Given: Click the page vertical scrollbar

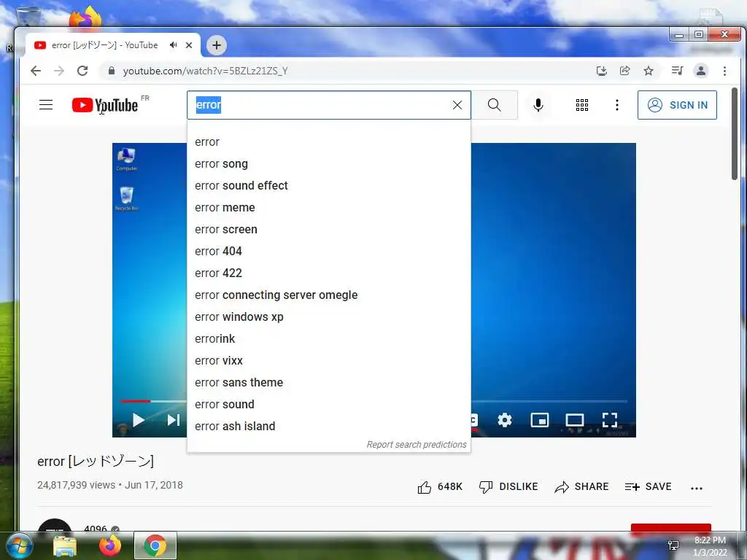Looking at the screenshot, I should click(x=735, y=133).
